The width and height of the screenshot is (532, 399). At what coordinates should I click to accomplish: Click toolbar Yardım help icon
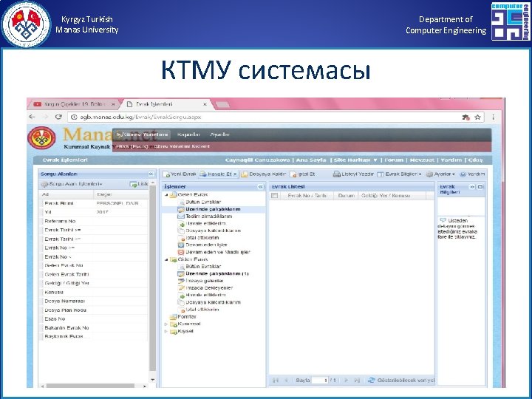tap(472, 174)
